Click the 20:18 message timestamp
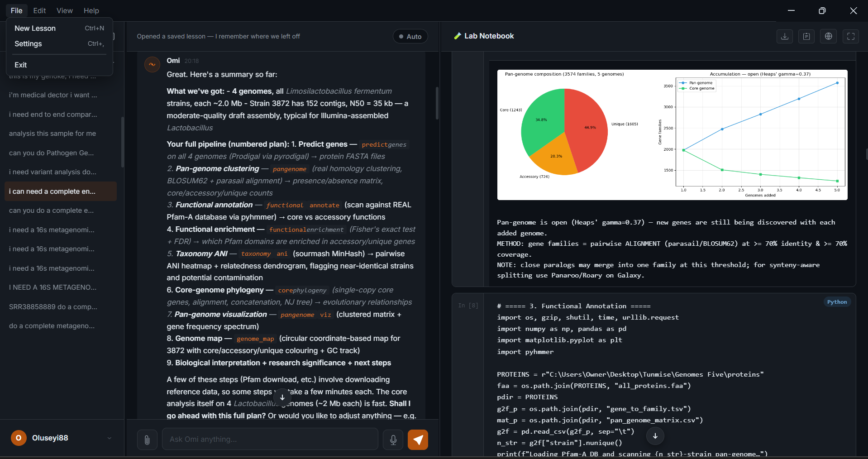Viewport: 868px width, 459px height. click(191, 61)
